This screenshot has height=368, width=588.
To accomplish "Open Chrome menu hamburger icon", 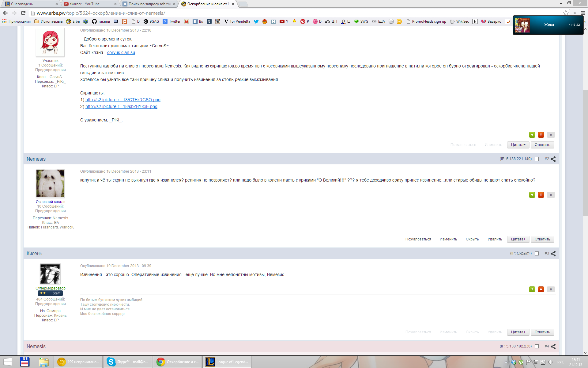I will coord(583,13).
